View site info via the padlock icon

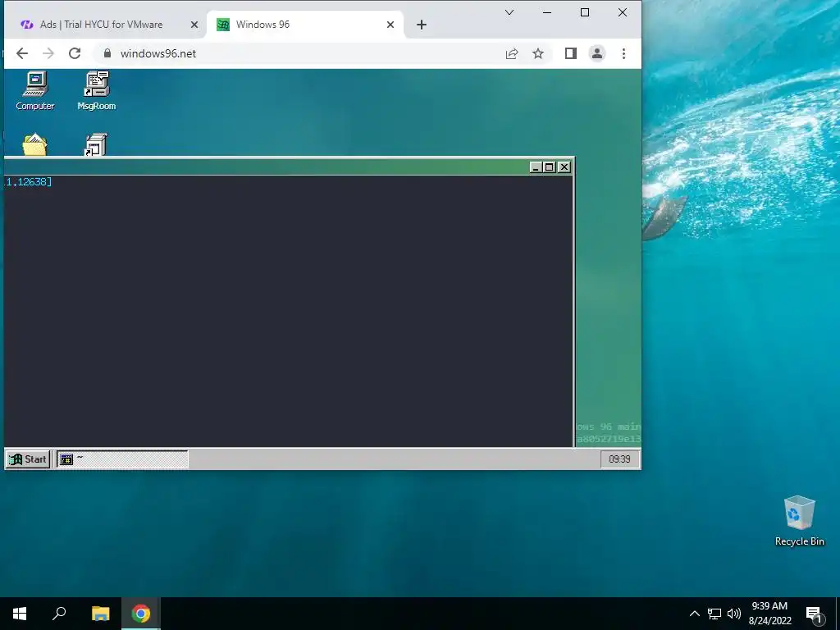pos(107,53)
